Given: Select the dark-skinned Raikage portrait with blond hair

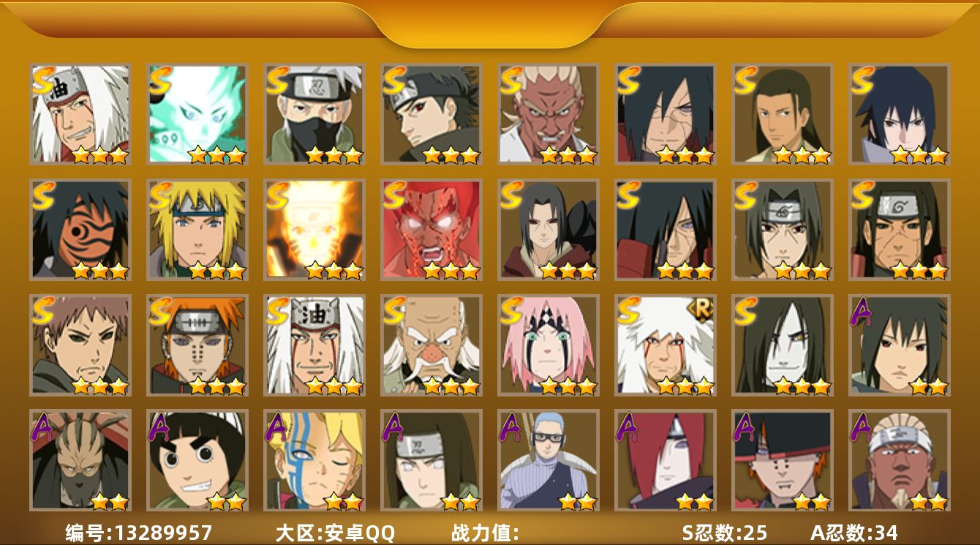Looking at the screenshot, I should 548,114.
